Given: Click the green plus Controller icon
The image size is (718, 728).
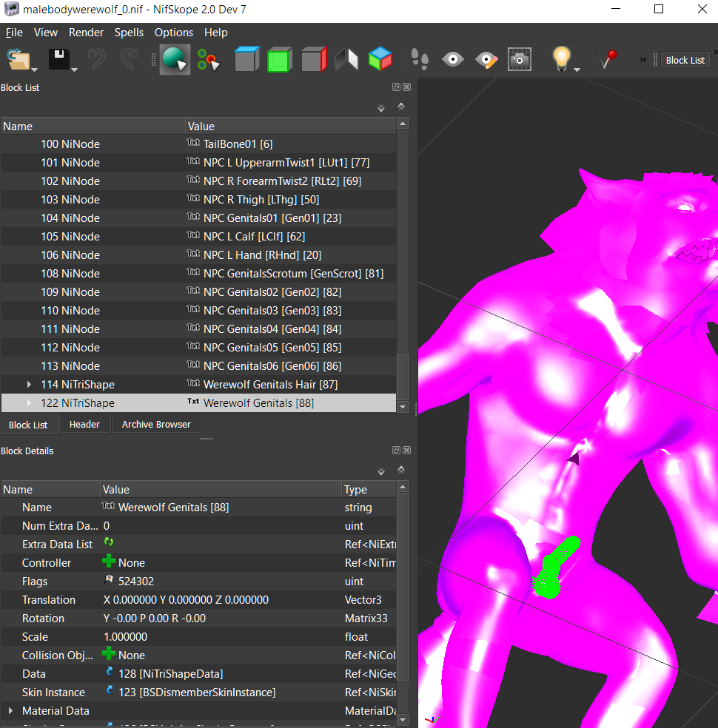Looking at the screenshot, I should click(109, 562).
